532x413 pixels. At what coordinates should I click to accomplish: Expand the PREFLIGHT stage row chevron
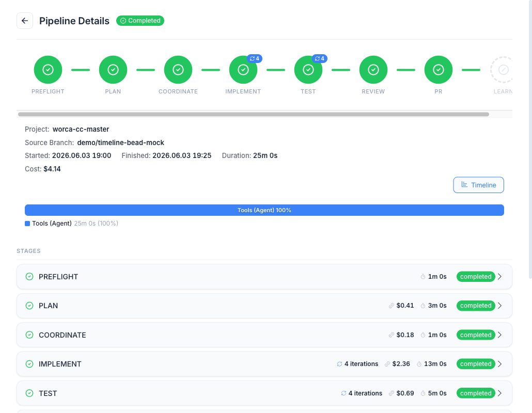pos(500,277)
